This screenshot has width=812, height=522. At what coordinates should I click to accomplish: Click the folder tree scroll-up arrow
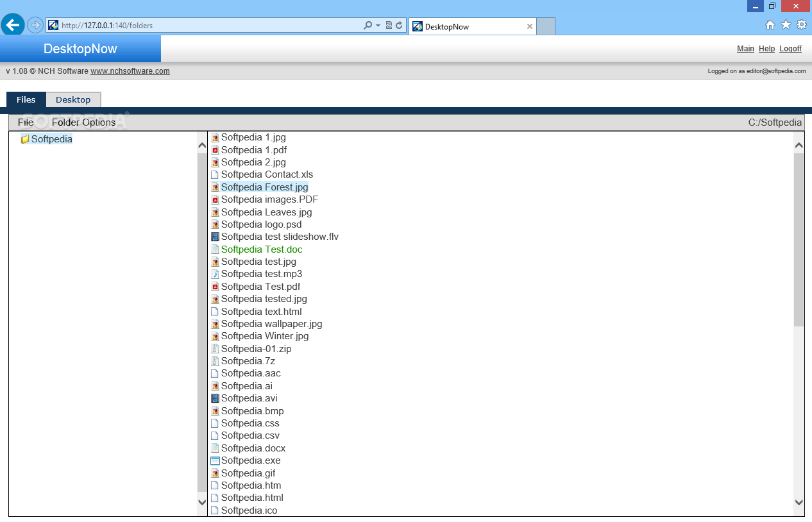pyautogui.click(x=202, y=146)
